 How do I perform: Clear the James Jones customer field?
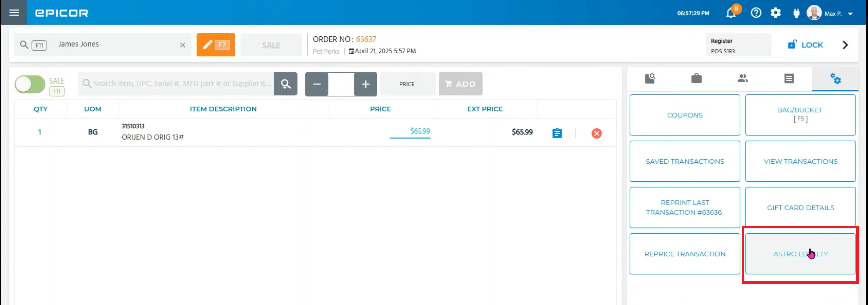[183, 45]
